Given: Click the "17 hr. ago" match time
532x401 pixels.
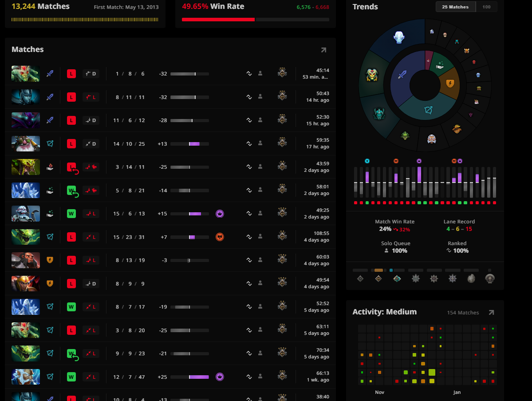Looking at the screenshot, I should pyautogui.click(x=318, y=147).
